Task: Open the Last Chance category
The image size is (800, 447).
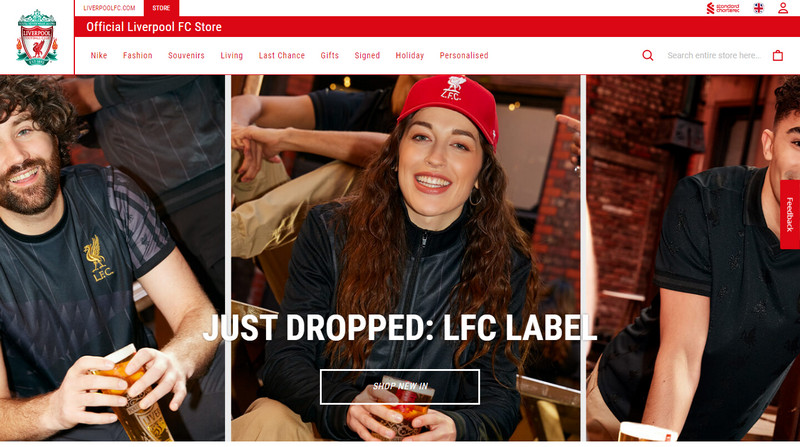Action: tap(282, 55)
